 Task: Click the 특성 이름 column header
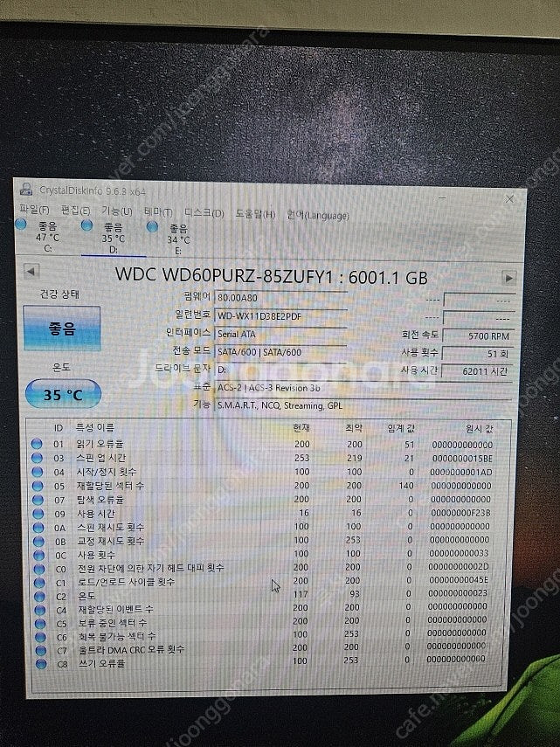pyautogui.click(x=95, y=427)
